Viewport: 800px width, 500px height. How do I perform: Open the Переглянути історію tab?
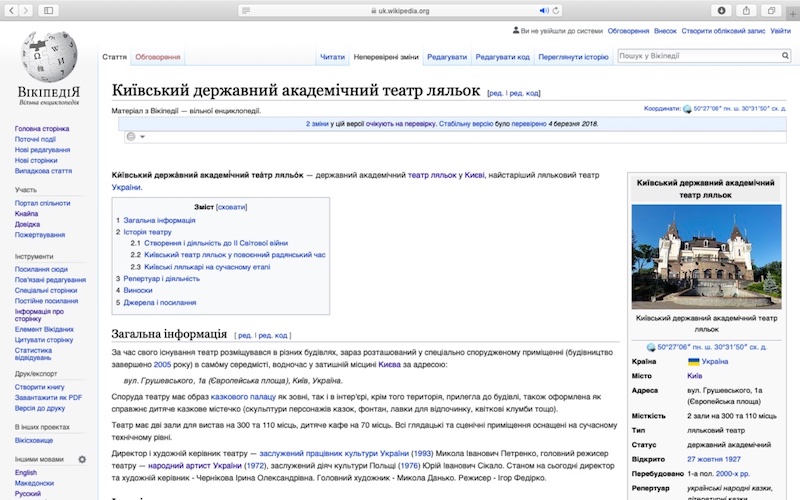[x=573, y=57]
